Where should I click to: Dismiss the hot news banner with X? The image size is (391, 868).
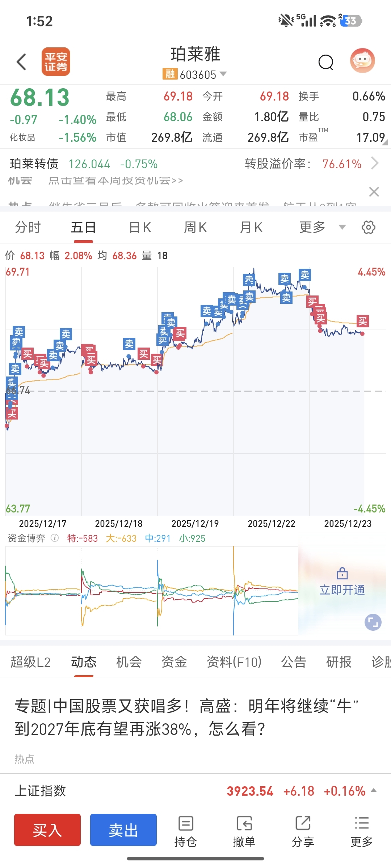point(374,192)
